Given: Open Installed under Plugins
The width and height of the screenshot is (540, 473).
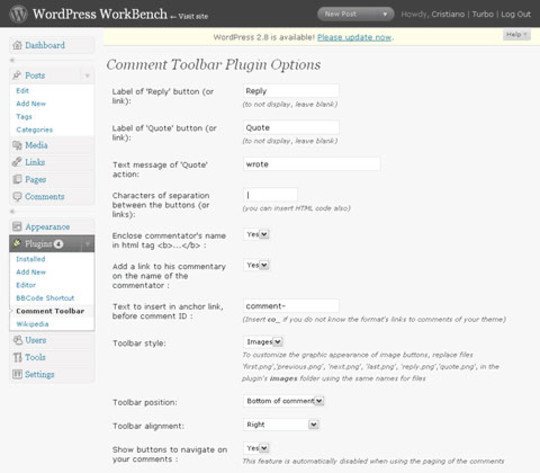Looking at the screenshot, I should point(31,259).
